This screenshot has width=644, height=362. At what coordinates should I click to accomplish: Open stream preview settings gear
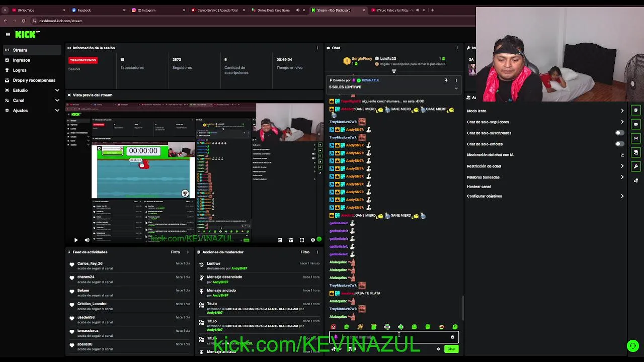coord(312,240)
